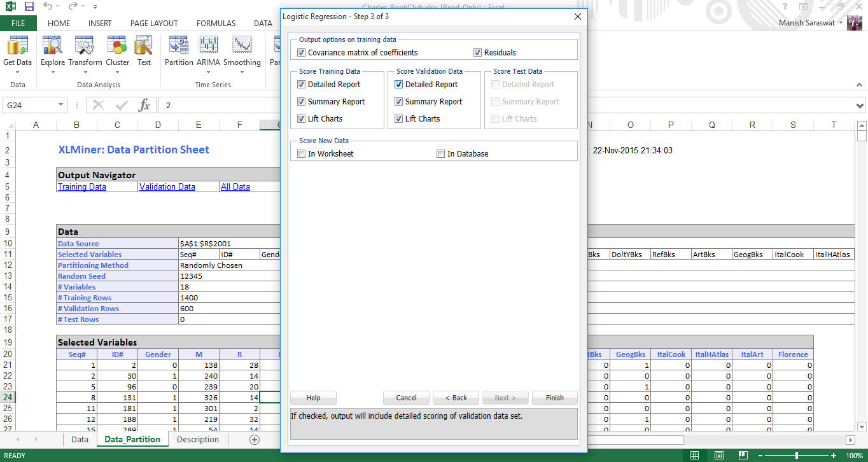Open the Explore data analysis tool
This screenshot has width=868, height=462.
[52, 48]
